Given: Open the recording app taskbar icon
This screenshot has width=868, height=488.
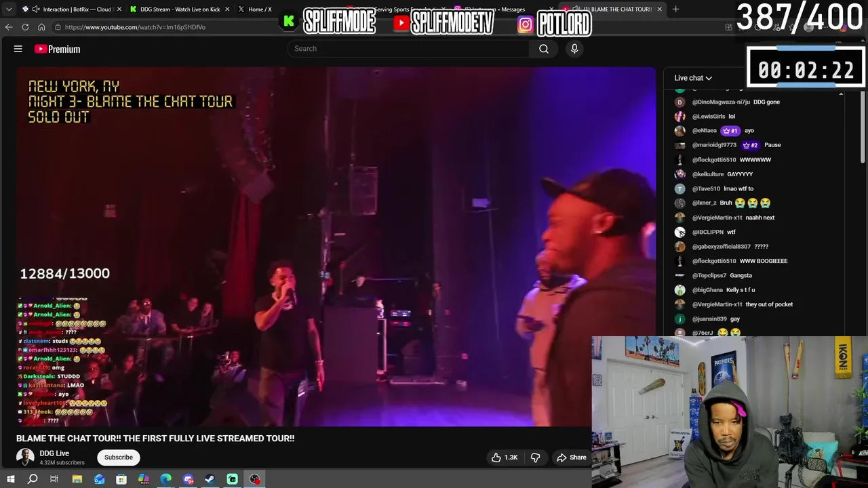Looking at the screenshot, I should tap(254, 479).
